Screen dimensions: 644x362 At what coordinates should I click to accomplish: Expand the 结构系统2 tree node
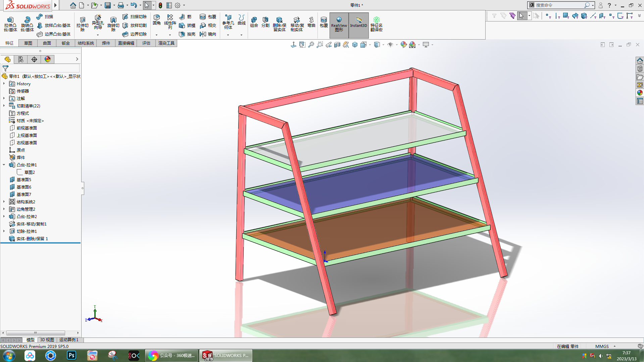(x=4, y=202)
